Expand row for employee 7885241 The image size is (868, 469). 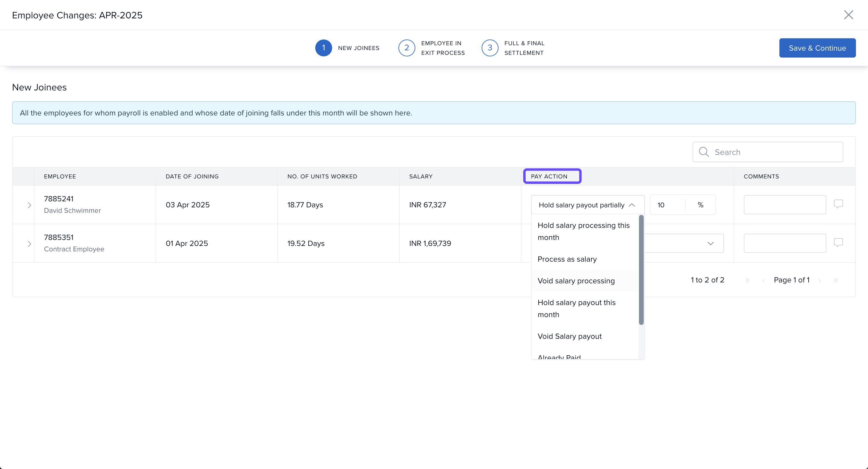point(29,205)
